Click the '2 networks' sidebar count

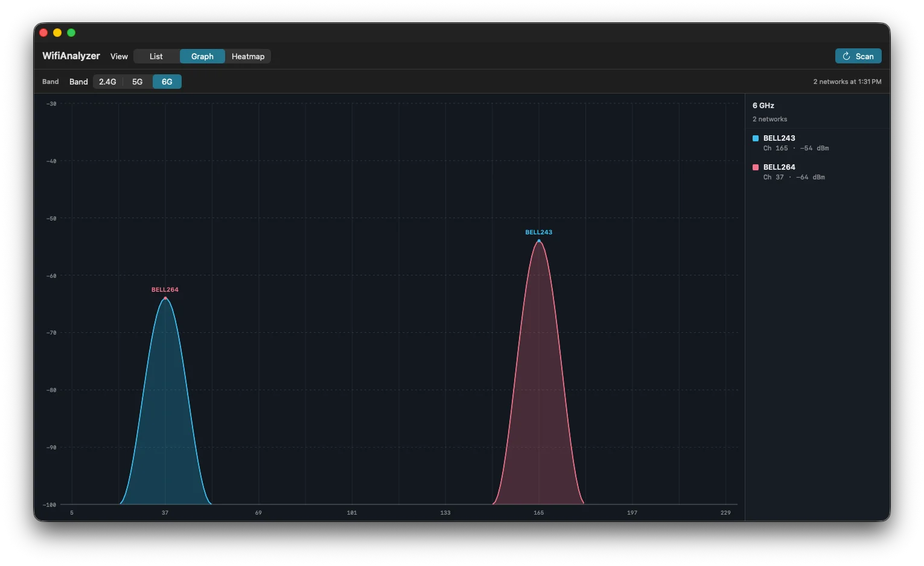pyautogui.click(x=770, y=120)
